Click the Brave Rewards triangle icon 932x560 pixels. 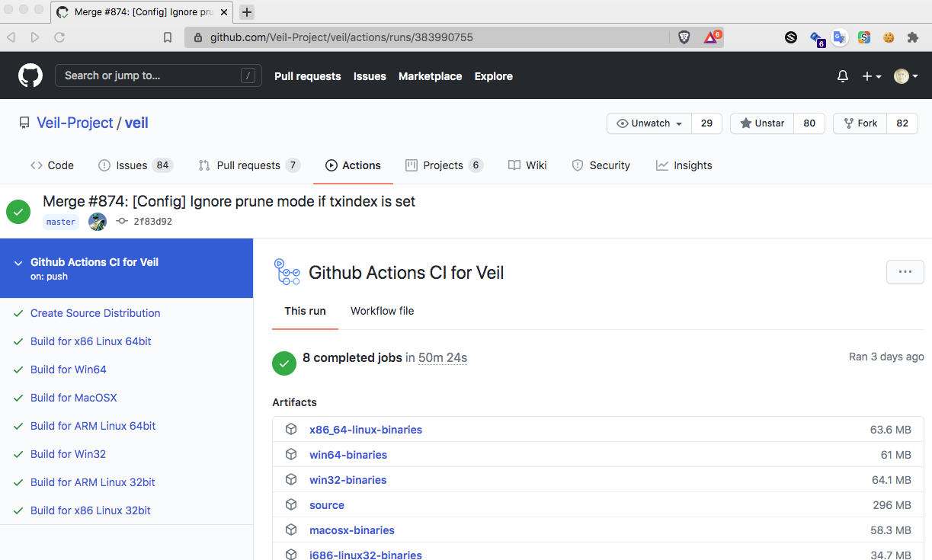[x=712, y=37]
